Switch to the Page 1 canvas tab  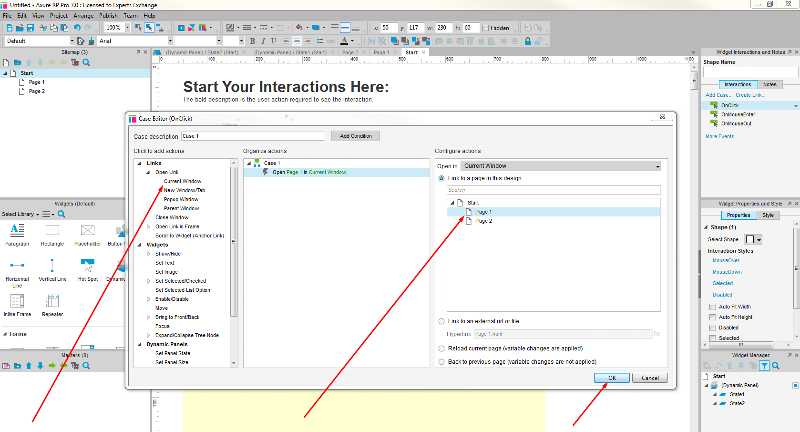[381, 52]
